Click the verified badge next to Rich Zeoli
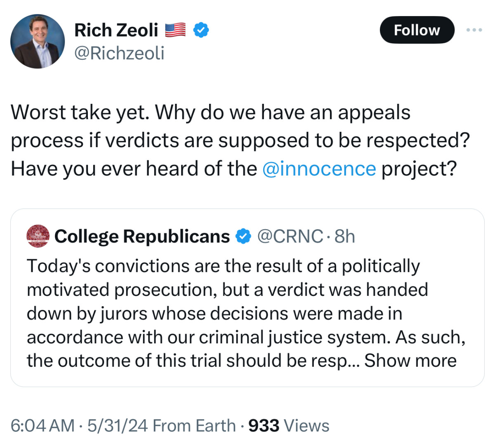The height and width of the screenshot is (448, 495). 201,30
